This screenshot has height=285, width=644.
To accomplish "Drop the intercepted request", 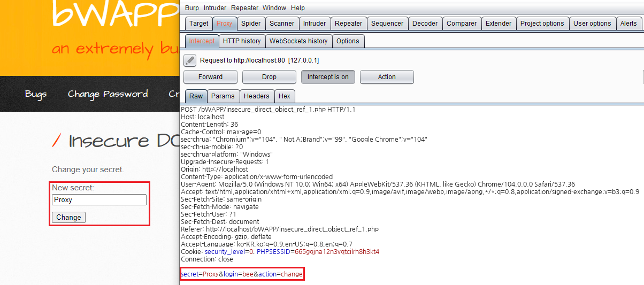I will click(269, 77).
